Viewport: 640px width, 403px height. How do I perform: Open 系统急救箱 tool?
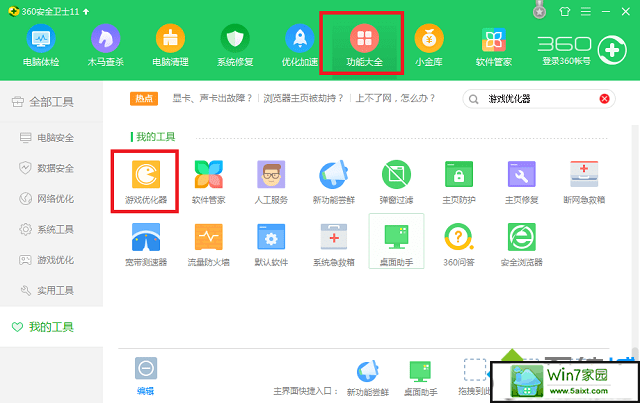click(334, 244)
